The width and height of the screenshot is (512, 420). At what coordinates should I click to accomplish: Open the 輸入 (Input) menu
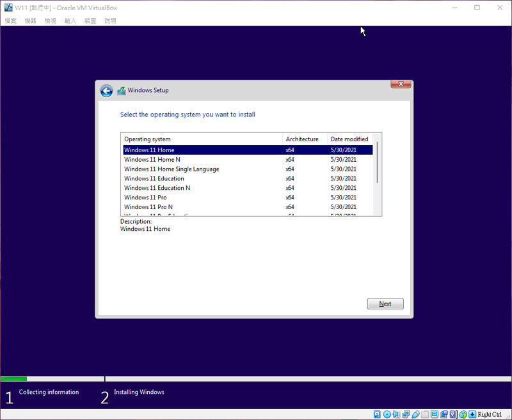pyautogui.click(x=70, y=21)
